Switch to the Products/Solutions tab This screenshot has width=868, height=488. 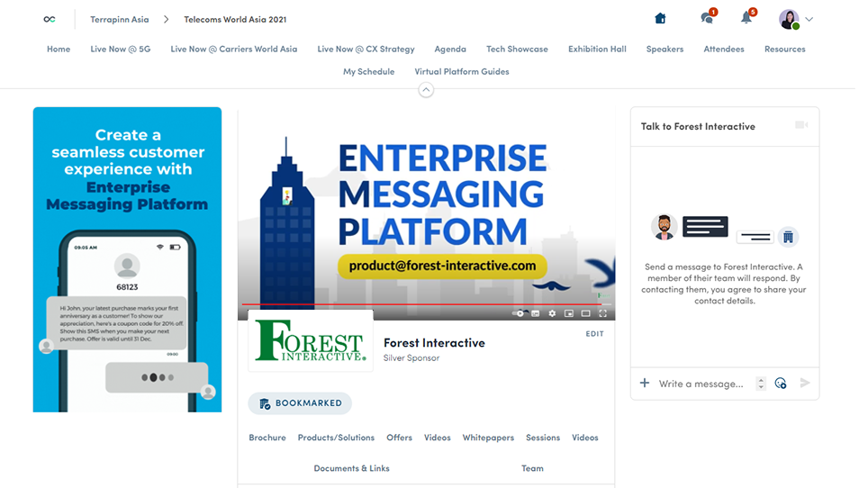click(336, 437)
